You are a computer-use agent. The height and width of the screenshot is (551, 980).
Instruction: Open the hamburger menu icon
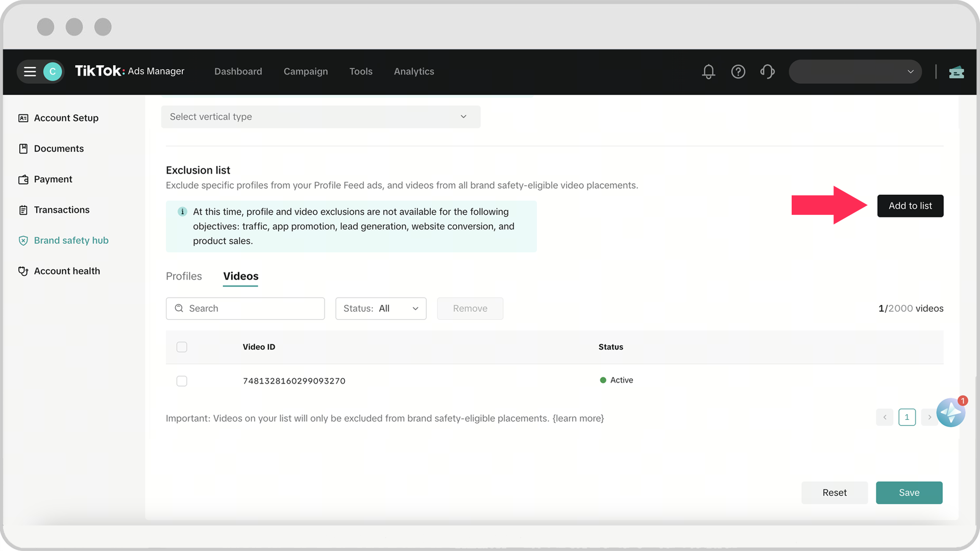30,71
